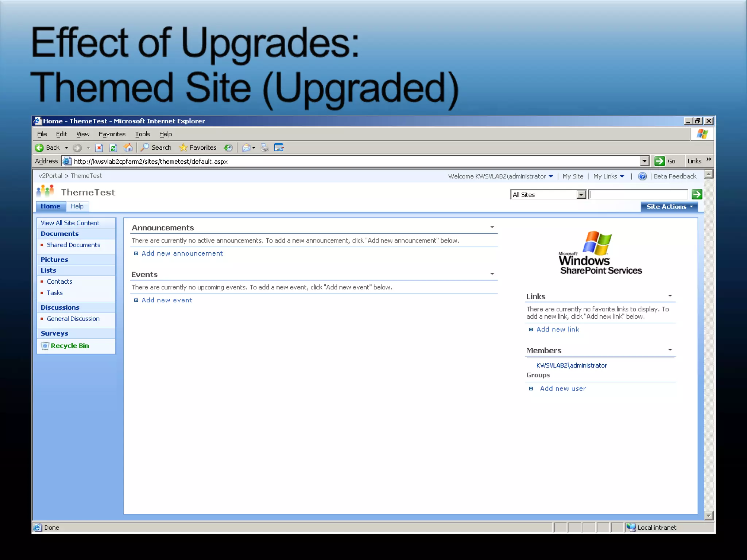Click Beta Feedback link
Screen dimensions: 747x560
(x=675, y=176)
